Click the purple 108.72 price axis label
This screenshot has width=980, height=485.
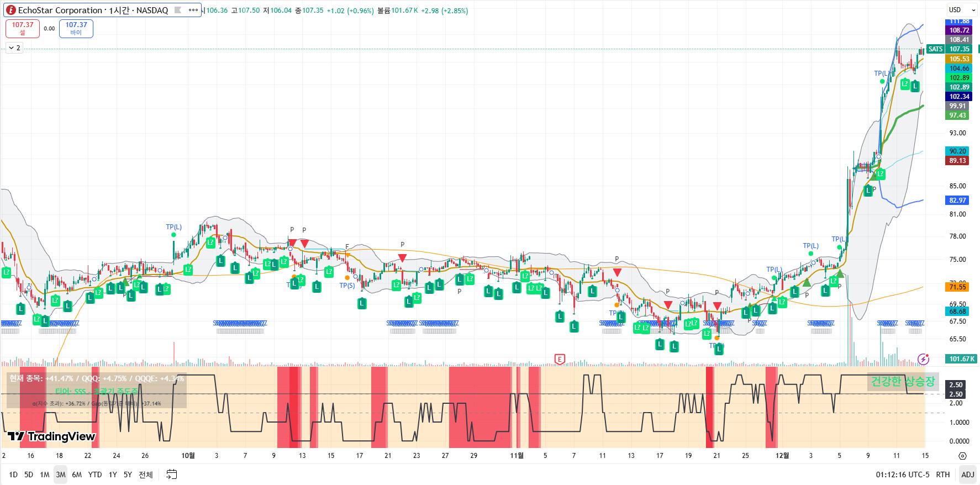click(x=960, y=30)
